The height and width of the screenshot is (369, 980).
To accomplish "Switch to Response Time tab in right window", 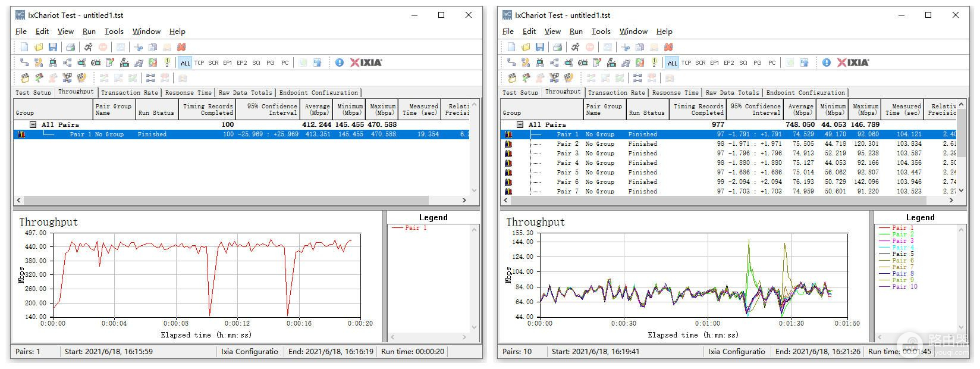I will tap(675, 93).
